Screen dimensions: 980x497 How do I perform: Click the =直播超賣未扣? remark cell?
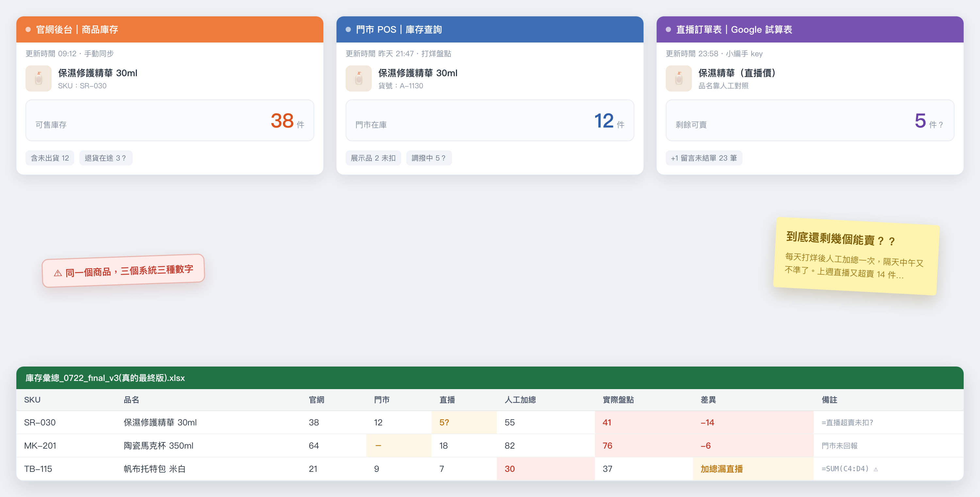point(889,422)
